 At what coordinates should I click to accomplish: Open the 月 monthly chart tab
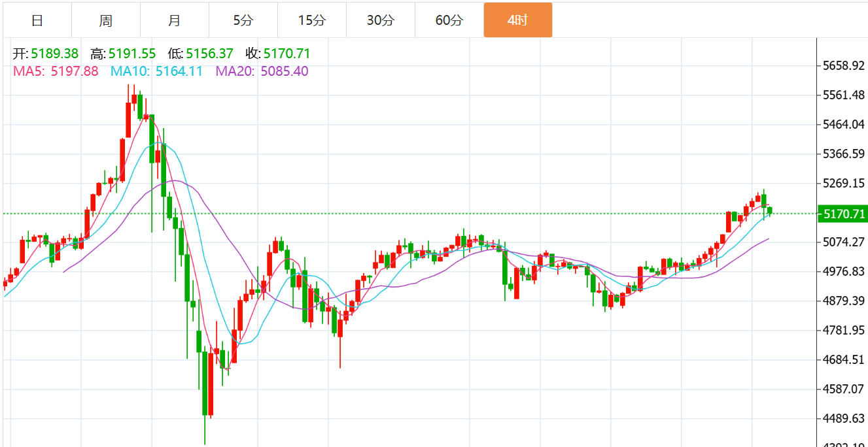[x=175, y=20]
